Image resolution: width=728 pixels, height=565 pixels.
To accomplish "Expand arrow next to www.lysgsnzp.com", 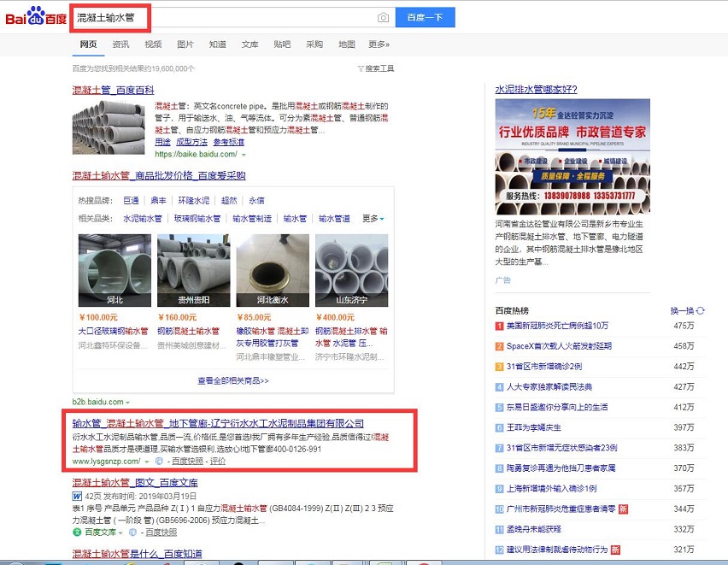I will 147,462.
